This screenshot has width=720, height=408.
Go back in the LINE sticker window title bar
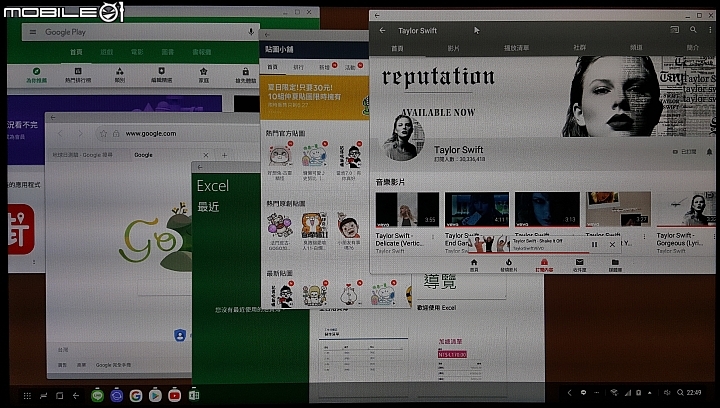[267, 35]
